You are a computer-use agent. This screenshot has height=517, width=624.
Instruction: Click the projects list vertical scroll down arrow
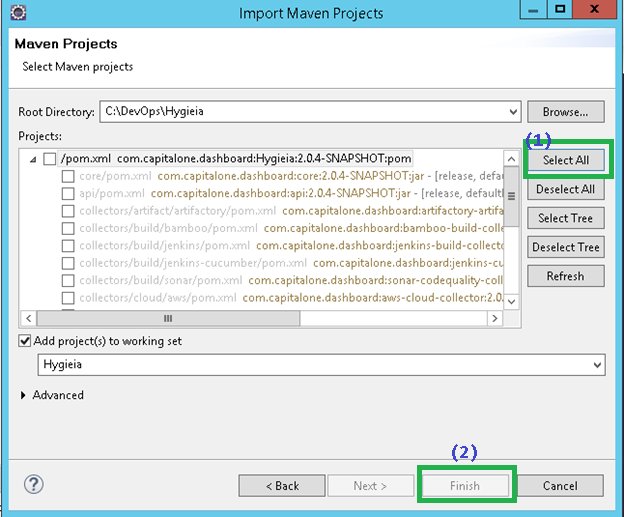[512, 301]
